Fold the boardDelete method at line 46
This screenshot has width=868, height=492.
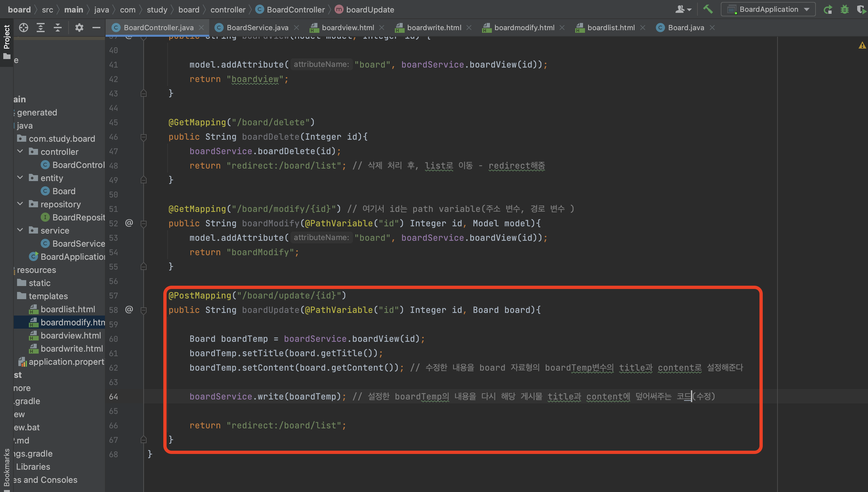[x=144, y=137]
